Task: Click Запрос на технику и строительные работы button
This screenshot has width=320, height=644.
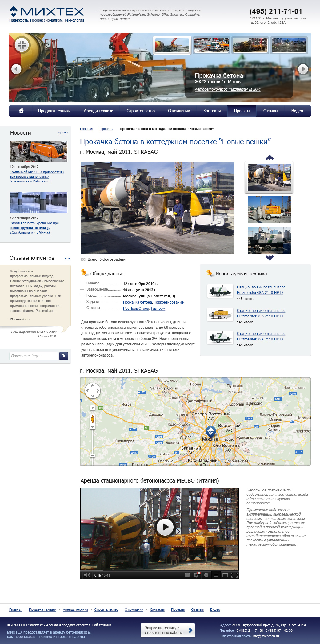Action: 168,630
